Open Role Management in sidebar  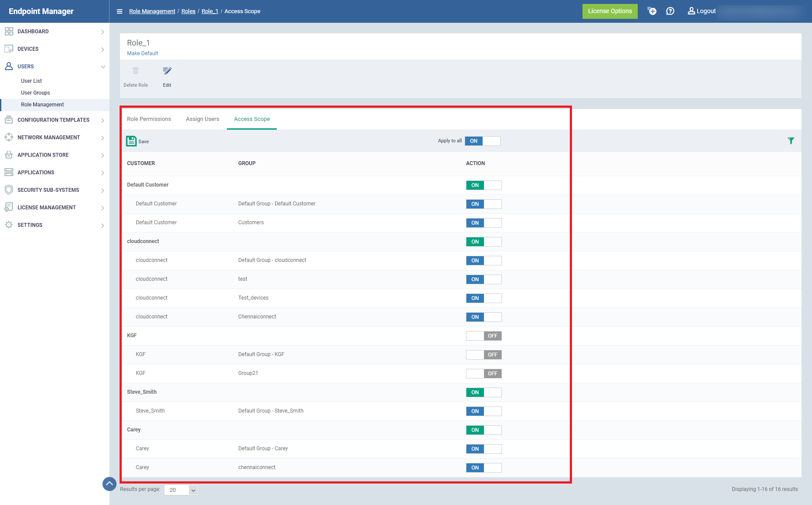point(42,105)
